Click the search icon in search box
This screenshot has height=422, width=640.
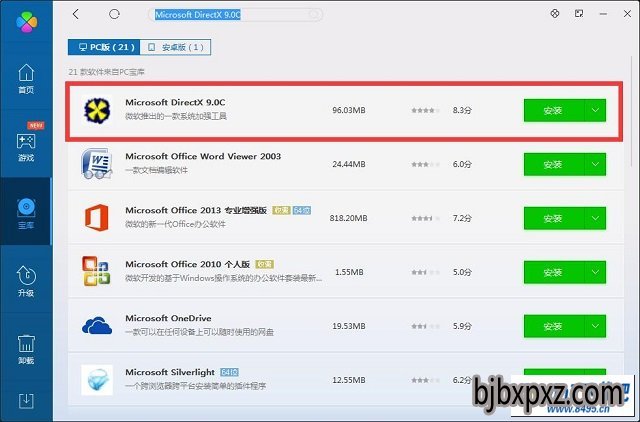313,15
